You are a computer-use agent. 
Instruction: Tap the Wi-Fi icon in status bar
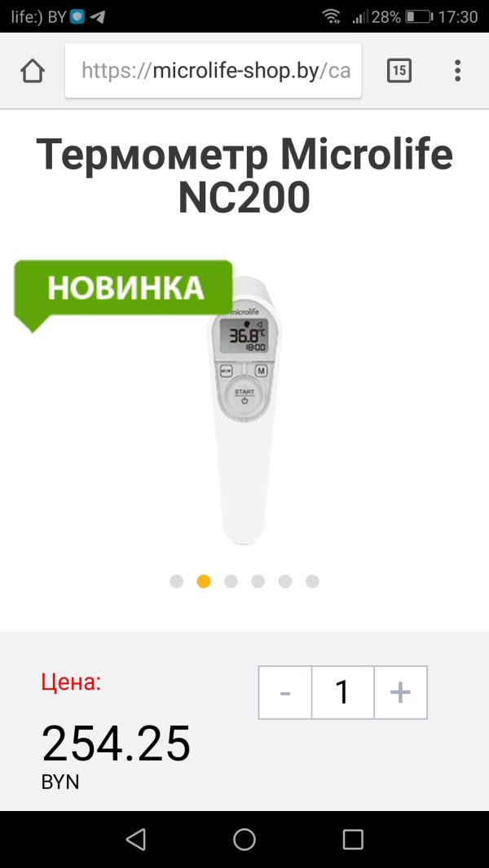(x=332, y=16)
